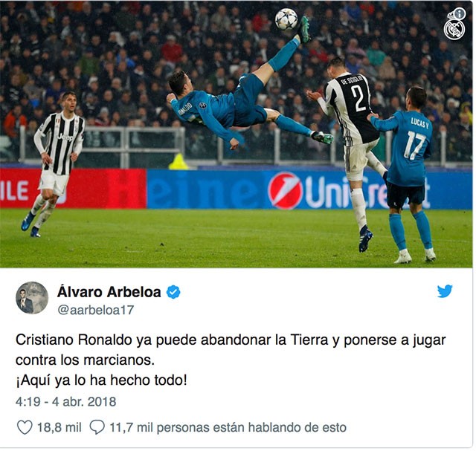Click the Lucas V. 17 jersey
The height and width of the screenshot is (451, 476).
point(407,147)
